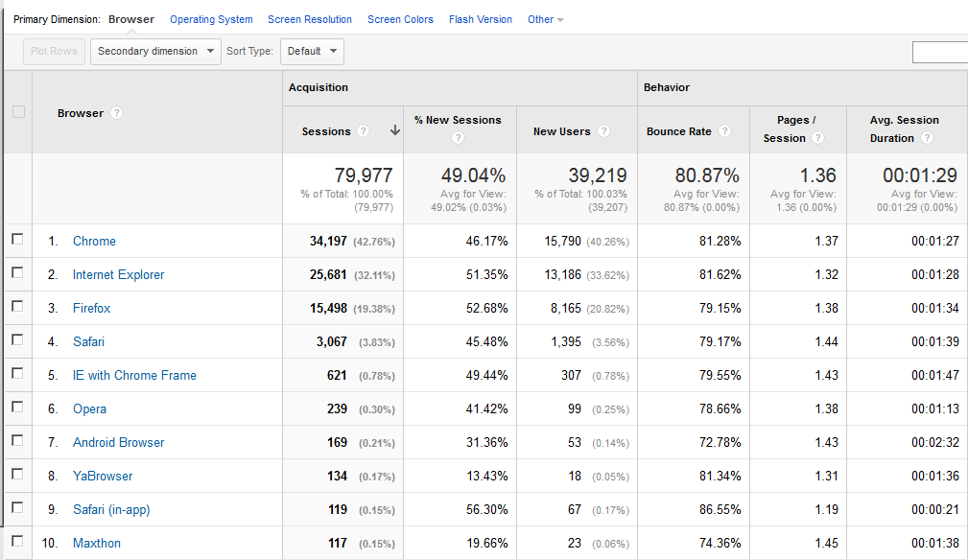Select average session duration 00:01:29
This screenshot has width=968, height=560.
click(920, 175)
